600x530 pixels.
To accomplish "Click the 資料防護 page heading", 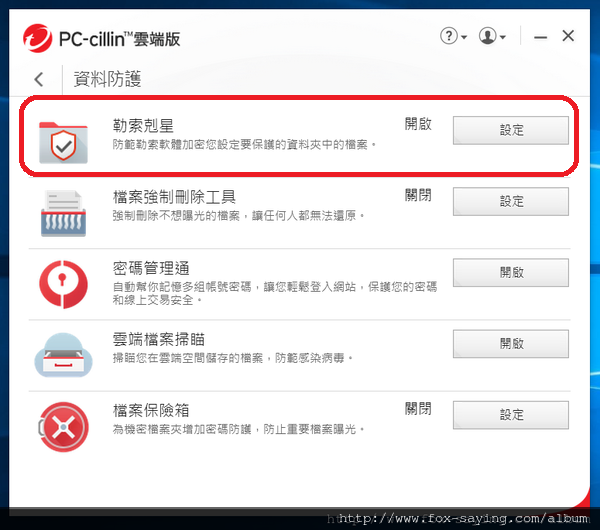I will click(108, 79).
